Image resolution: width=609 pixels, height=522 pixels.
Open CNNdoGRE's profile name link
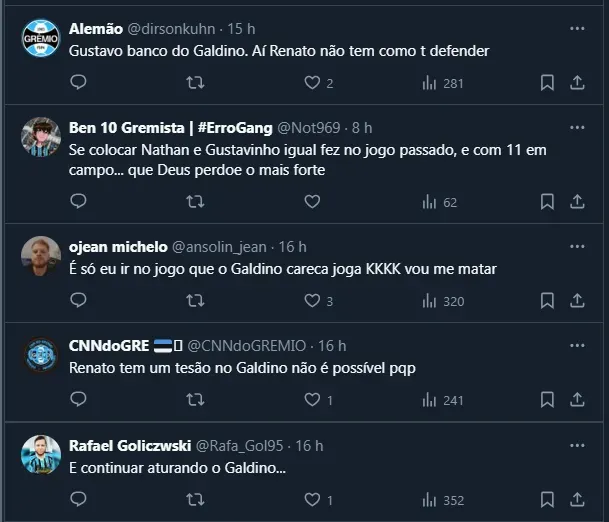pyautogui.click(x=108, y=346)
